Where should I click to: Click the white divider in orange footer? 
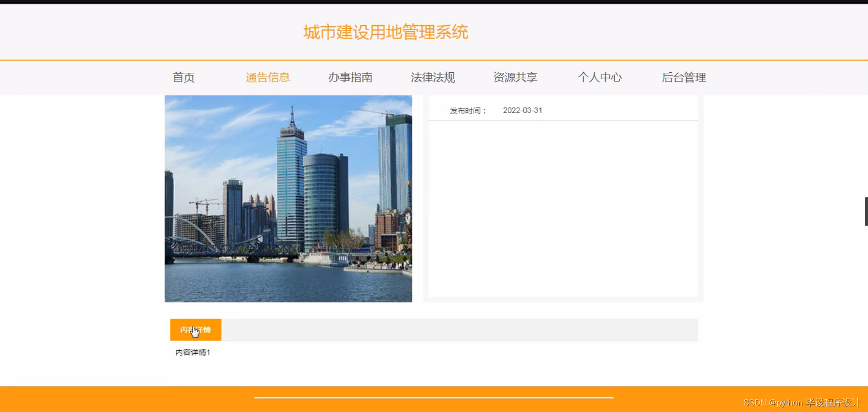pos(434,396)
